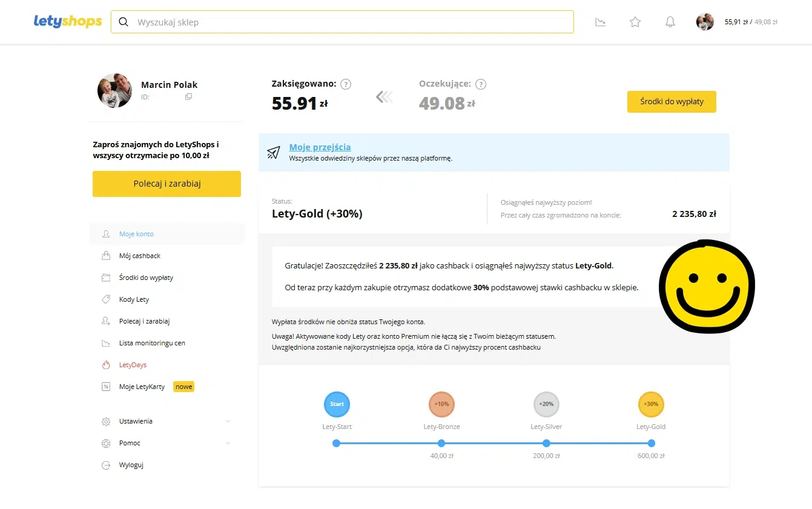Click help icon next to Oczekujące

point(481,84)
